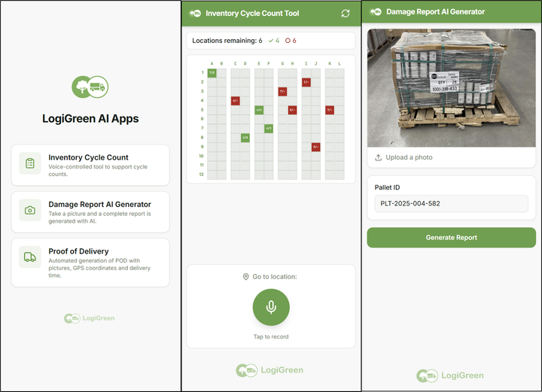Click the Go to location: label
Image resolution: width=542 pixels, height=392 pixels.
(x=275, y=277)
